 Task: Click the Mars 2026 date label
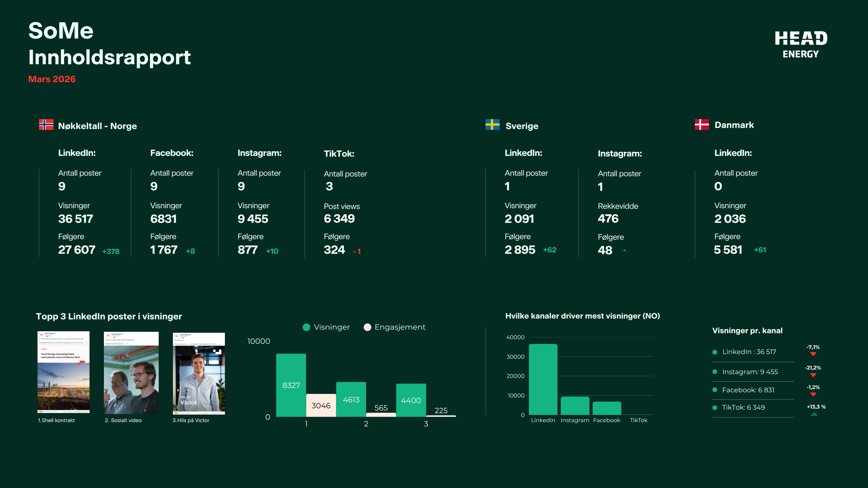click(x=52, y=79)
